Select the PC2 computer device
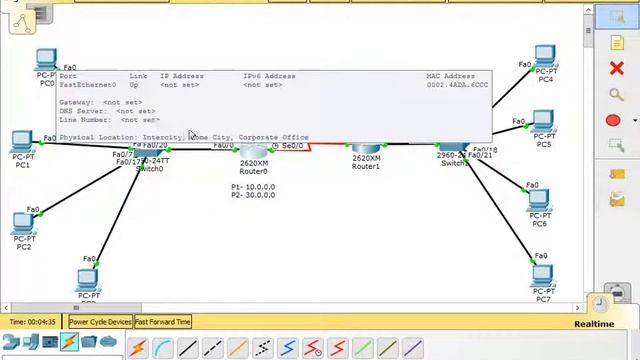This screenshot has width=640, height=360. (x=23, y=224)
